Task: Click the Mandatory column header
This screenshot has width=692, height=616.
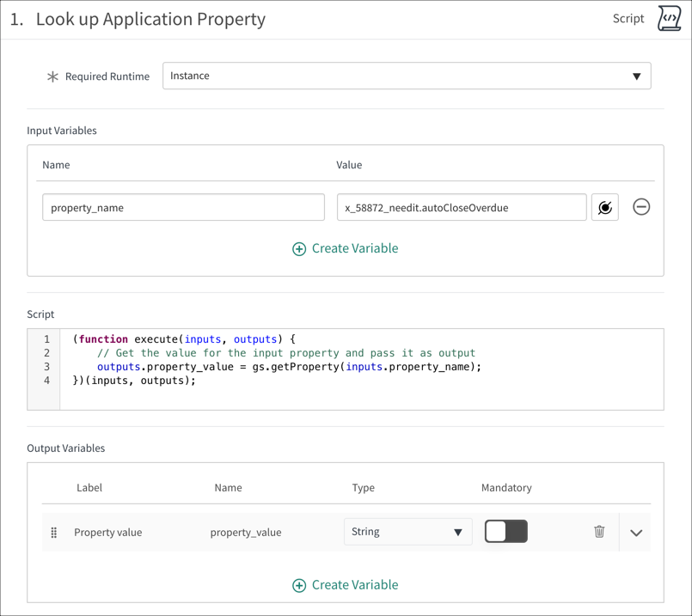Action: 506,488
